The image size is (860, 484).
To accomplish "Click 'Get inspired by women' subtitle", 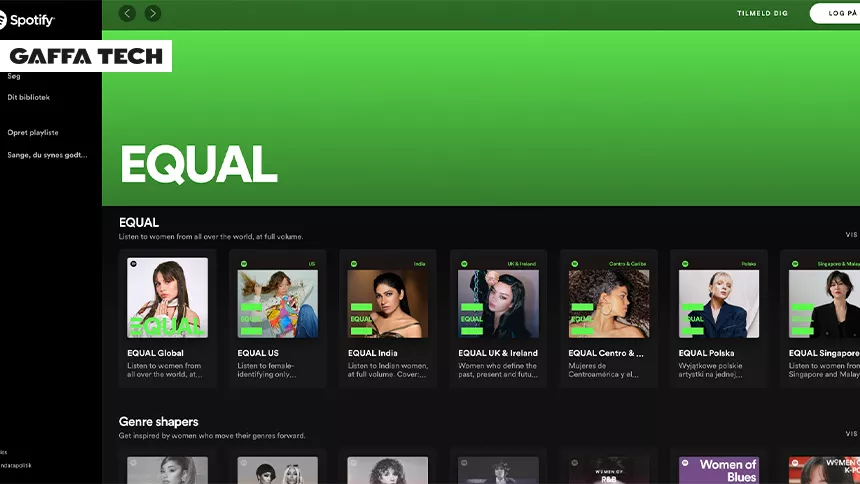I will click(x=212, y=436).
